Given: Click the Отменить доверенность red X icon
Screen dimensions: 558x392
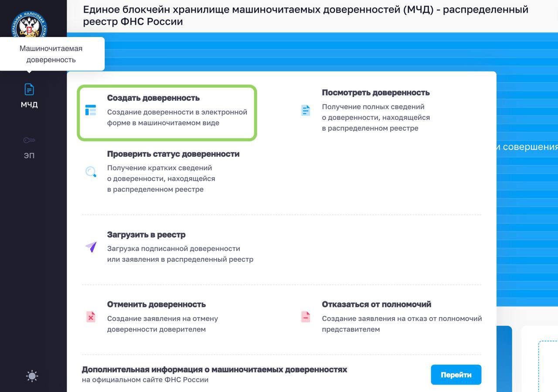Looking at the screenshot, I should point(91,317).
